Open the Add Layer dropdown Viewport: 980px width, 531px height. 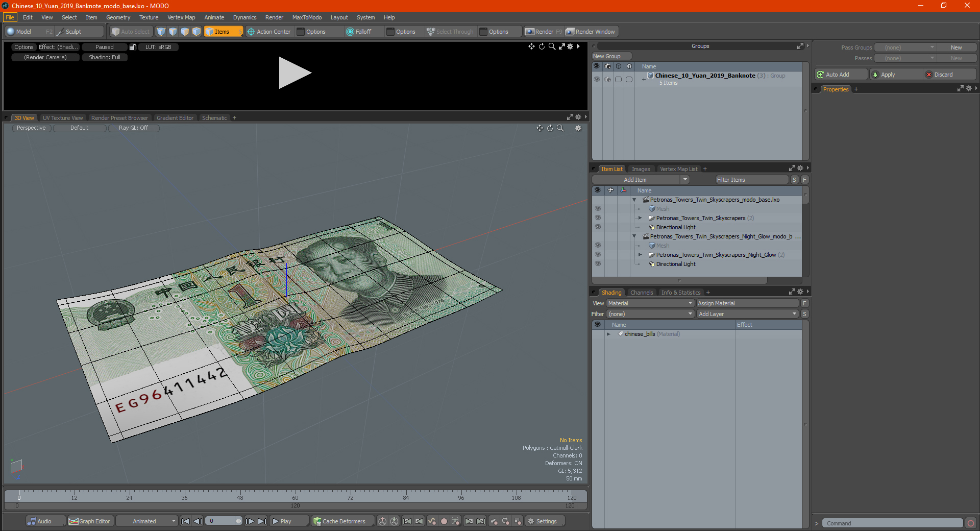point(748,314)
